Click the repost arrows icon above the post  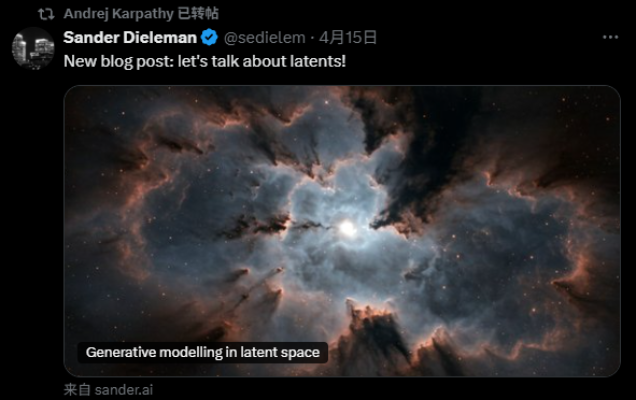tap(46, 14)
